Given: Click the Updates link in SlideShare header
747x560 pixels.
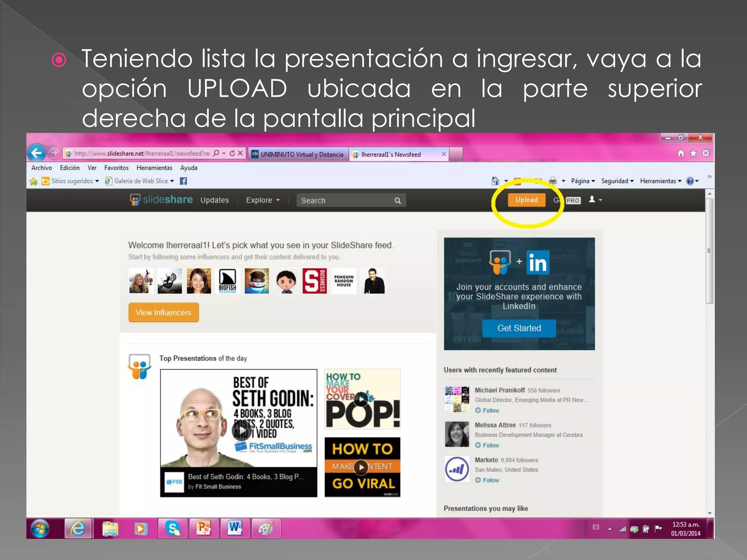Looking at the screenshot, I should pyautogui.click(x=214, y=200).
